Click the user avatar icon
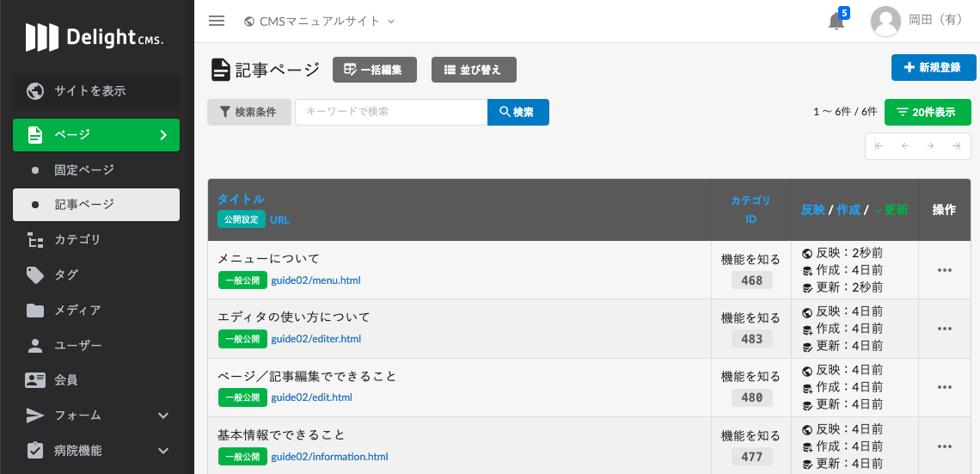 point(885,22)
